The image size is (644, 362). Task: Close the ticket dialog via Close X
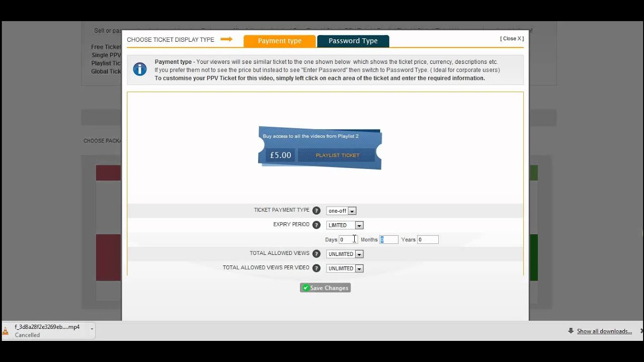[512, 39]
